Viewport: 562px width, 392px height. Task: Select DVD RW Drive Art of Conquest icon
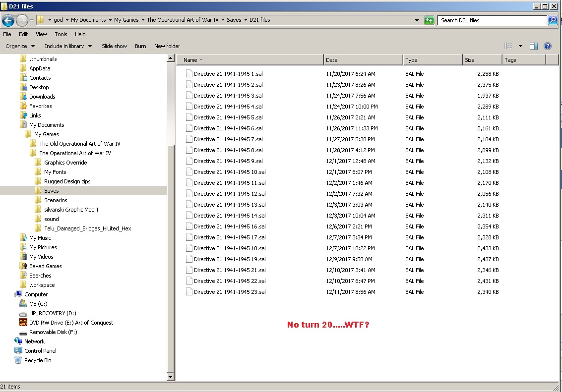coord(23,323)
